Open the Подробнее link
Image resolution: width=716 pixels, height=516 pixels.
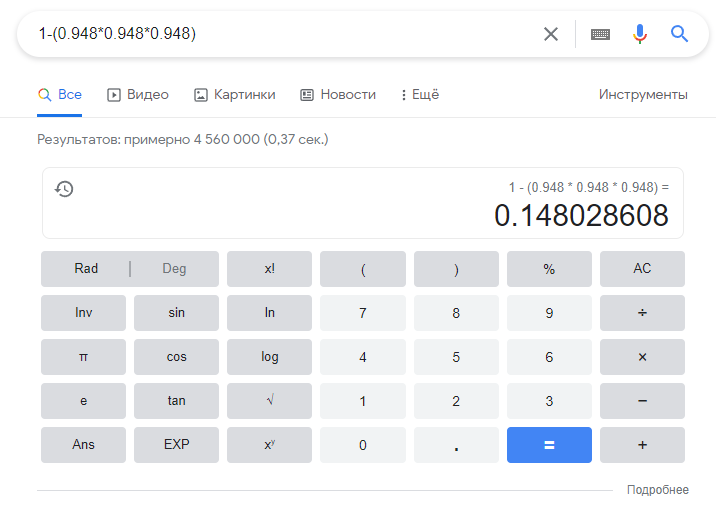click(658, 490)
